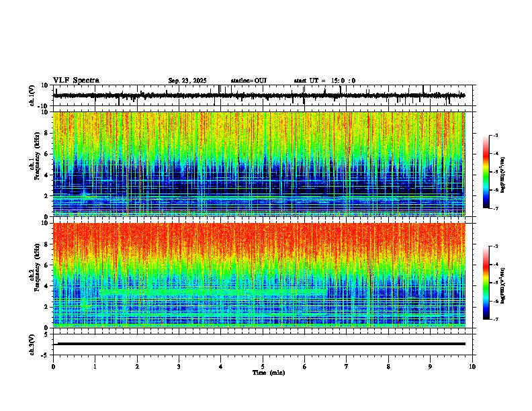Click the ch.1(V) waveform axis label
This screenshot has height=411, width=532.
click(32, 95)
